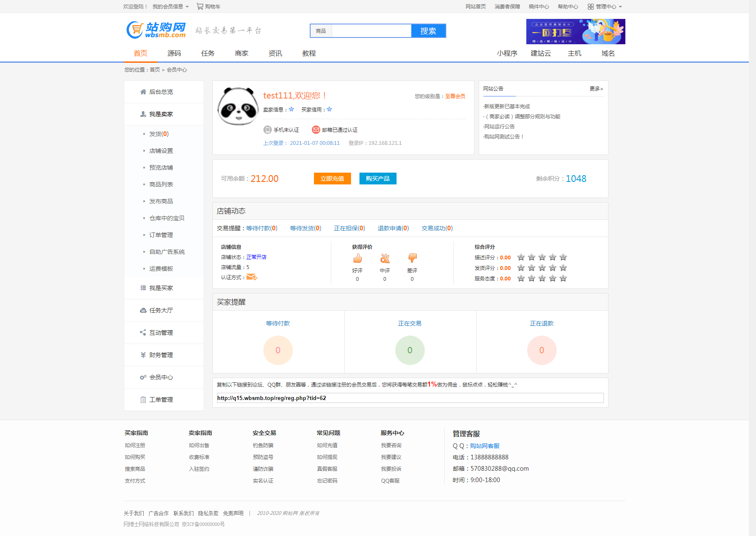Open 发布商品 in the seller submenu
This screenshot has height=536, width=756.
click(x=161, y=201)
